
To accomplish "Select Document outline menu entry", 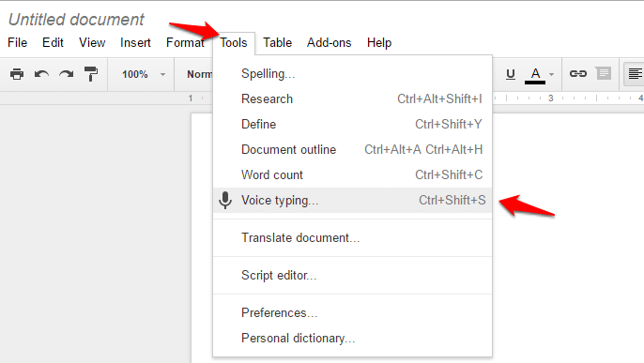I will pyautogui.click(x=352, y=150).
